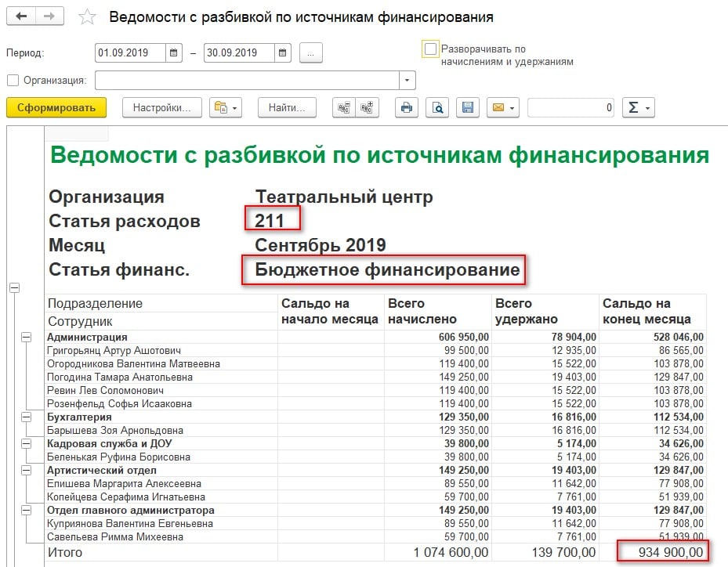Screen dimensions: 728x567
Task: Select employee Барышева Зоя Арнольдовна
Action: [114, 431]
